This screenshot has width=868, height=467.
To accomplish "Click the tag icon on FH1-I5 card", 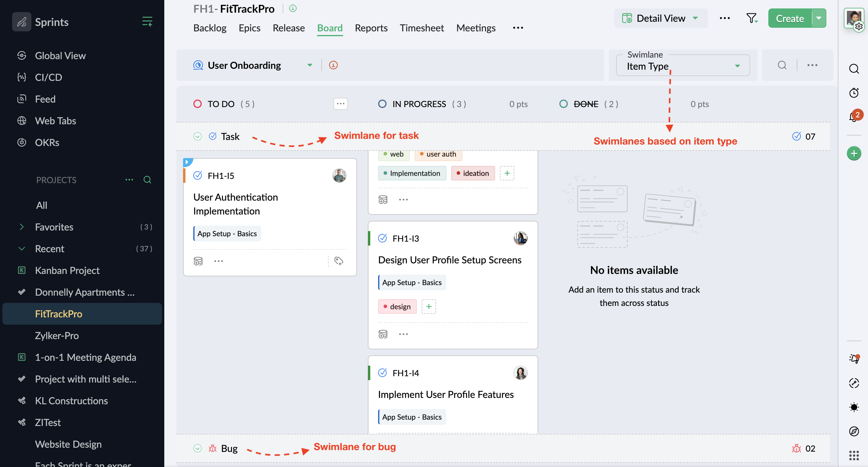I will coord(339,261).
